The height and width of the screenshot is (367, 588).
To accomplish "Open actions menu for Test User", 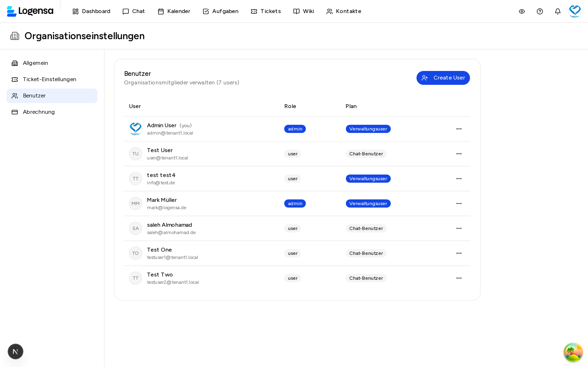I will pos(459,154).
